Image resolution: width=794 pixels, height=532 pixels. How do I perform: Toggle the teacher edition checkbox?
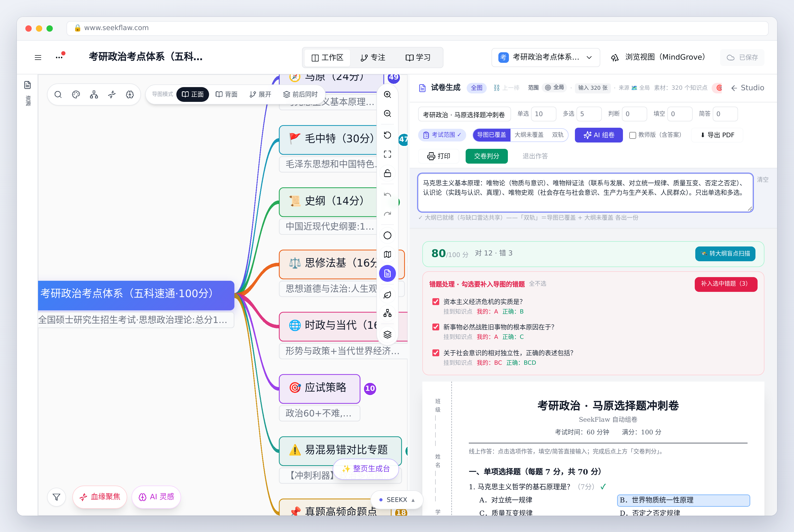click(x=632, y=135)
